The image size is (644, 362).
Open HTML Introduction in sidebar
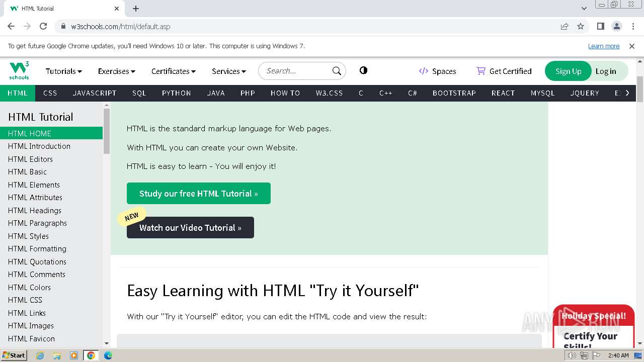click(x=51, y=146)
